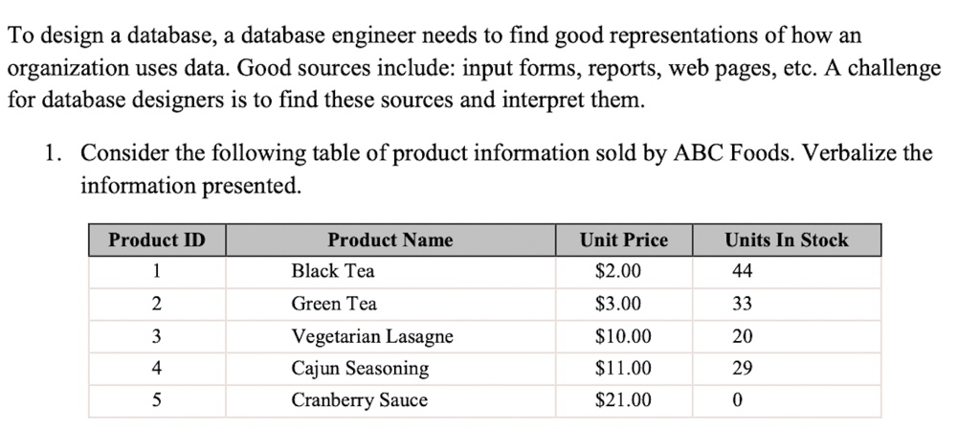Click the Product Name column header
Viewport: 980px width, 432px height.
point(390,240)
